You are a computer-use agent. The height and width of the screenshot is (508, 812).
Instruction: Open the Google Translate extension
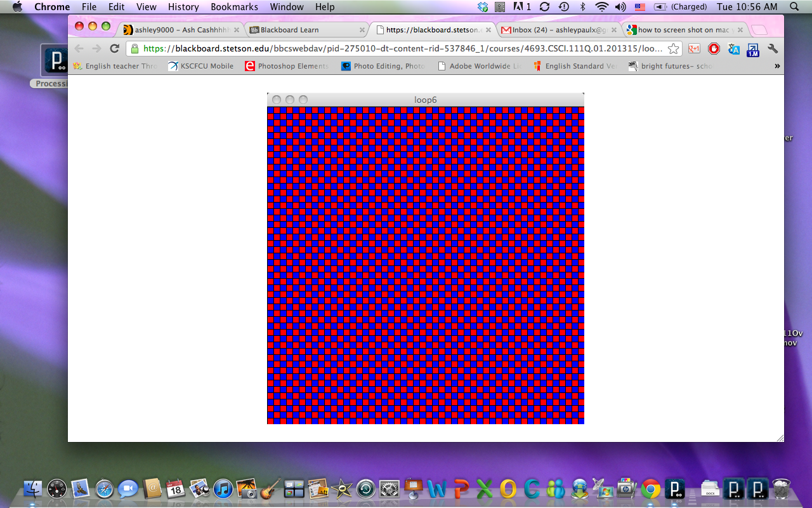(734, 49)
